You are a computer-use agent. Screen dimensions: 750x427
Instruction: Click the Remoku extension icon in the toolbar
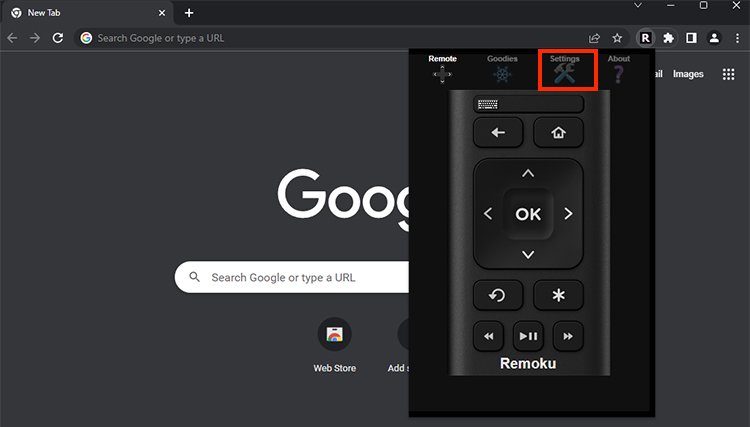(x=645, y=38)
